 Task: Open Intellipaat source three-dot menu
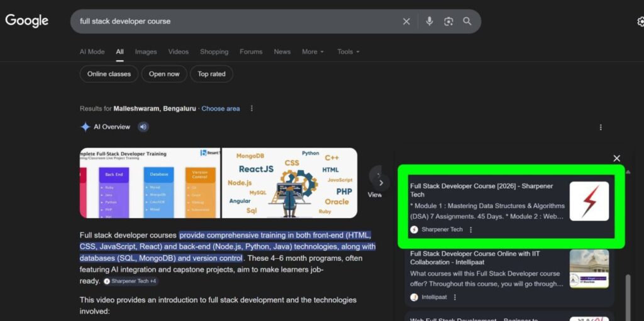click(x=455, y=297)
